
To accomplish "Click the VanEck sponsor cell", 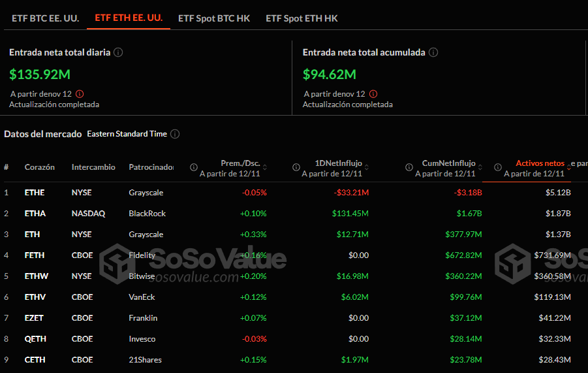I will (142, 297).
